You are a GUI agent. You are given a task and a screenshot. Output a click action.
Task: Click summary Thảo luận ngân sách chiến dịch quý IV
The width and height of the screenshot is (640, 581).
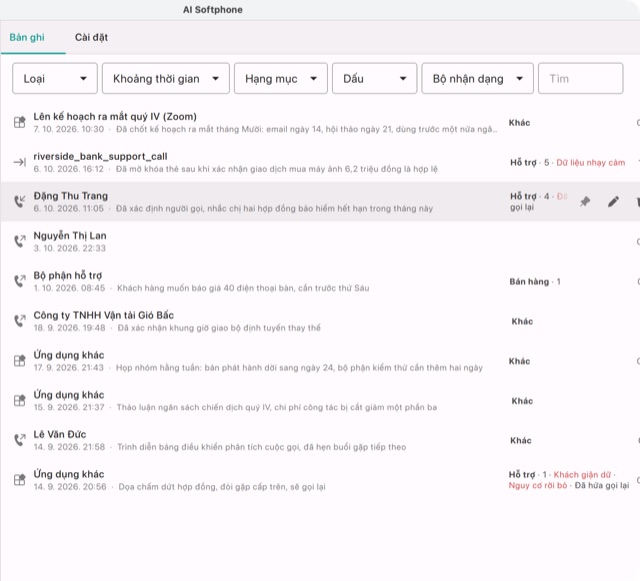[x=277, y=407]
